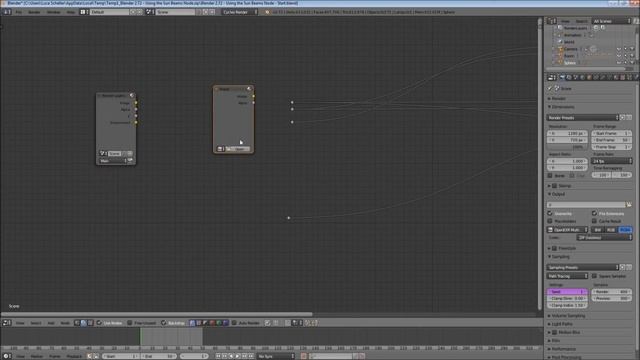
Task: Open the Path Tracing integrator dropdown
Action: point(567,276)
